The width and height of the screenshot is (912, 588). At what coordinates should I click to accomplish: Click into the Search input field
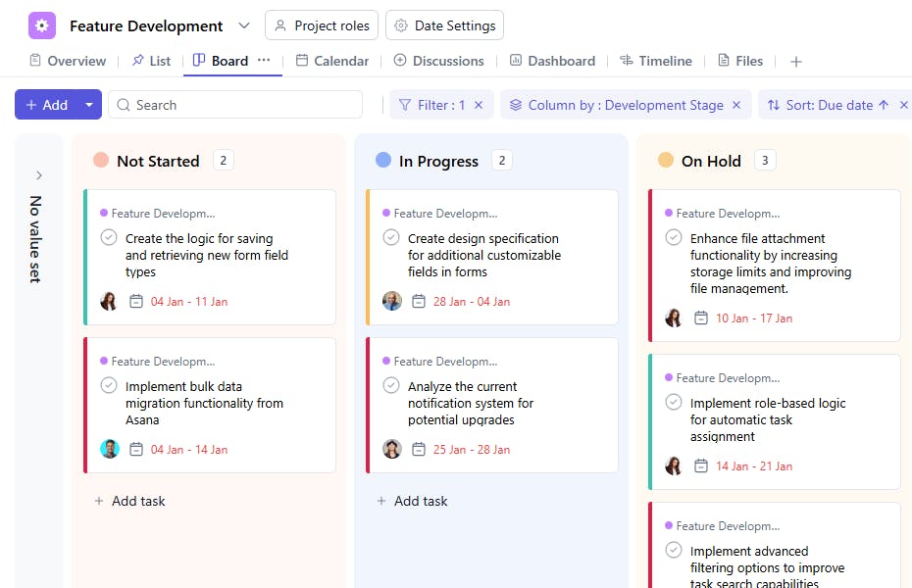[x=245, y=105]
